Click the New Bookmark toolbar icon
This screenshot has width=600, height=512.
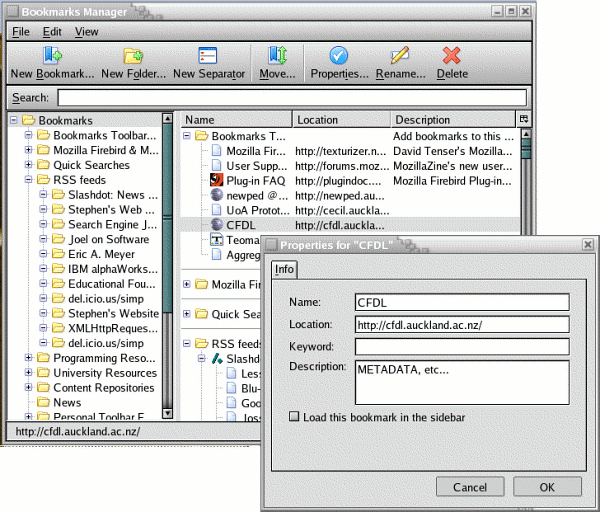pos(52,55)
